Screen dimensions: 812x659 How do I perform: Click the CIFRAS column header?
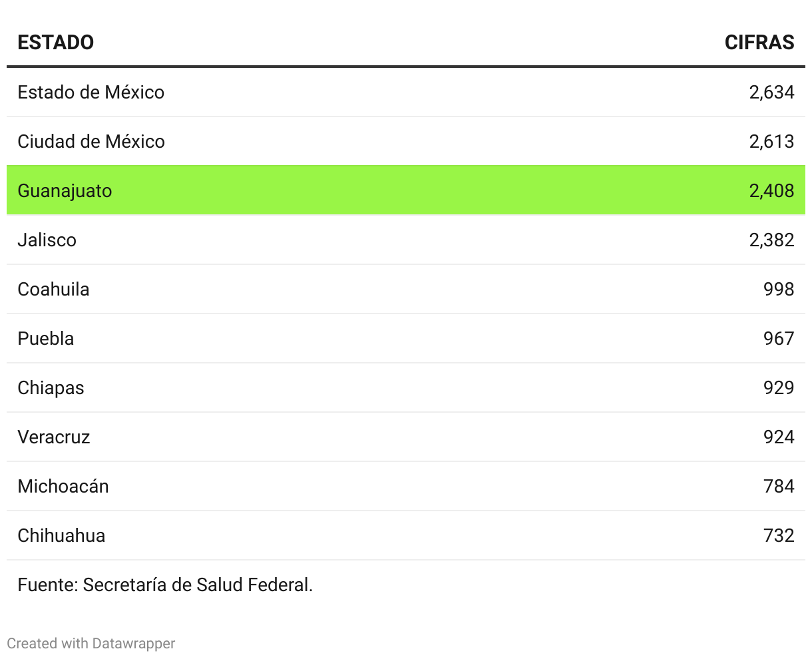click(759, 43)
